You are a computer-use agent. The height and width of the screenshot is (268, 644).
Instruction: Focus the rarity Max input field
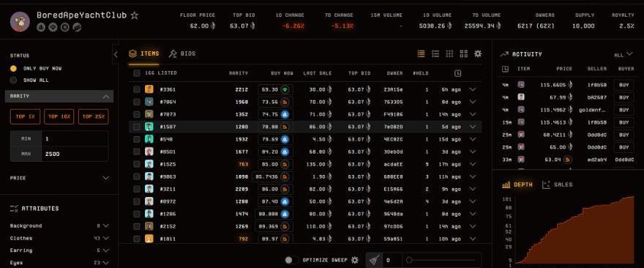[x=75, y=155]
